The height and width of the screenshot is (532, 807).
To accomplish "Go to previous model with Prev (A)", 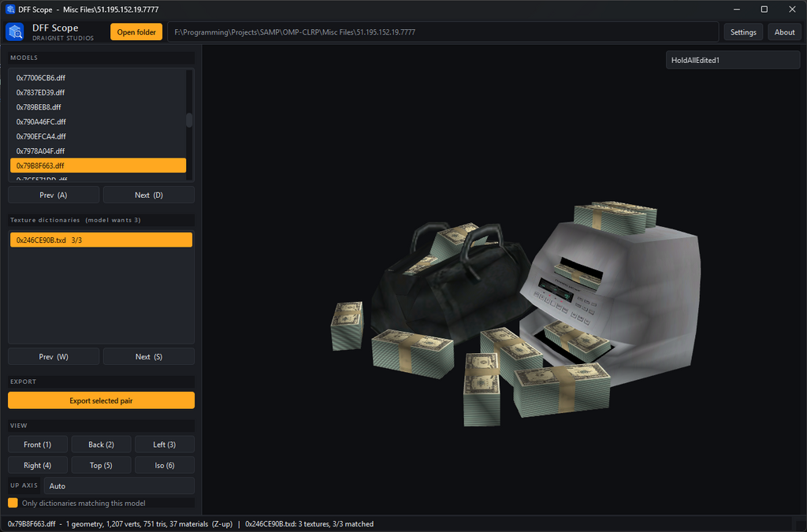I will [x=54, y=195].
